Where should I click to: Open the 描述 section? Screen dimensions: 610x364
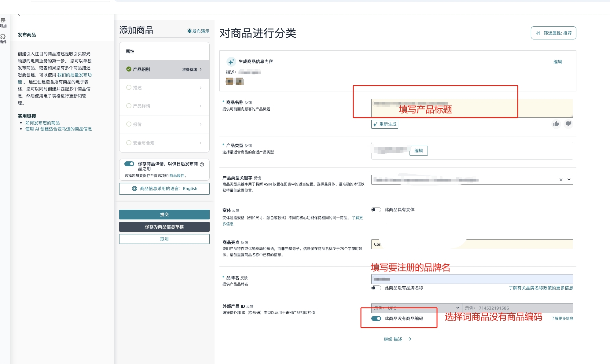tap(164, 88)
